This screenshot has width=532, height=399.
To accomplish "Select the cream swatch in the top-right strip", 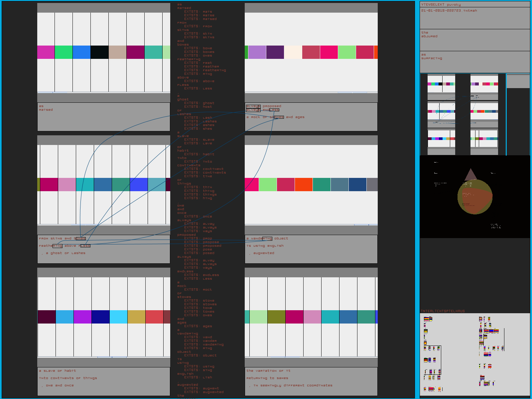I will pyautogui.click(x=293, y=52).
